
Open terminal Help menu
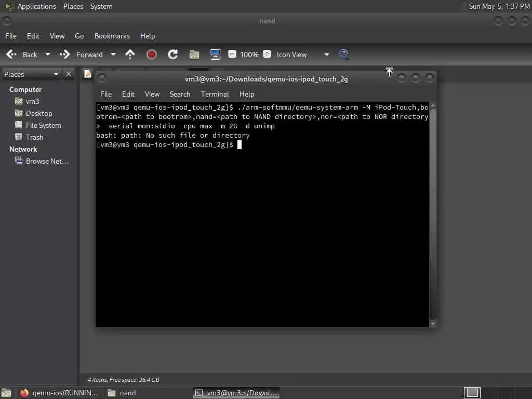click(x=247, y=95)
